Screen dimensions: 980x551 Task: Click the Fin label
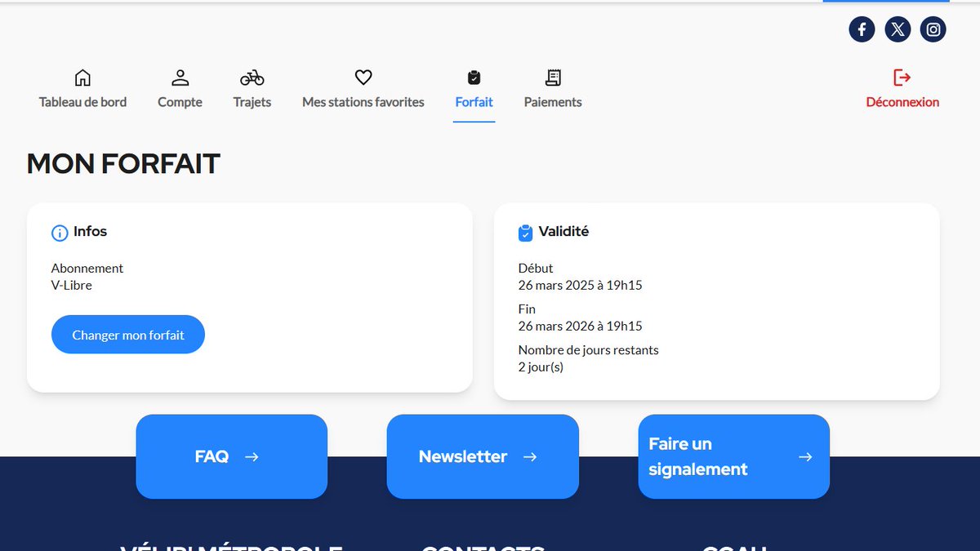pos(527,309)
